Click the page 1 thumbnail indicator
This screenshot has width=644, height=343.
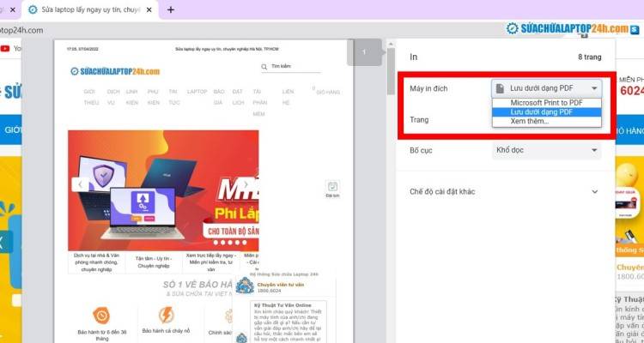click(x=364, y=51)
